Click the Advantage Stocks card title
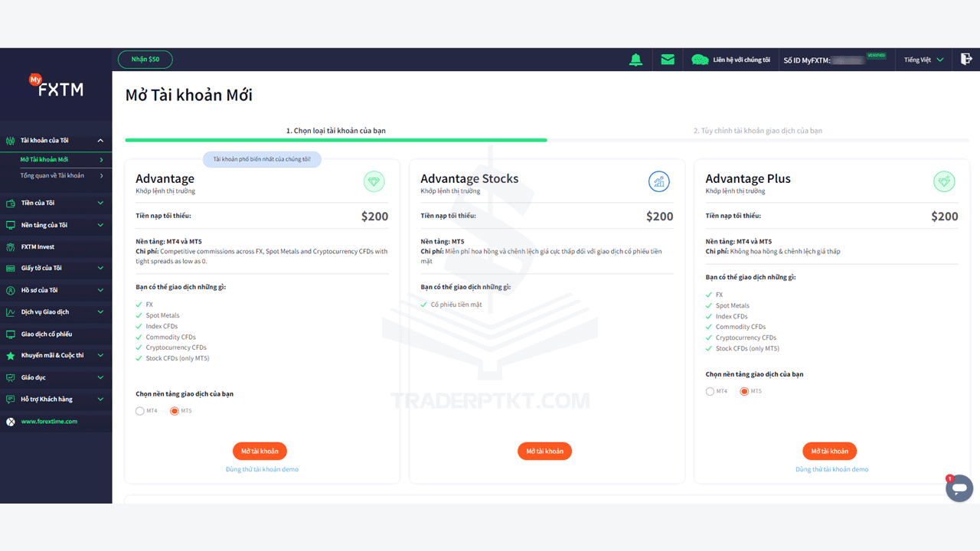Viewport: 980px width, 551px height. point(469,179)
